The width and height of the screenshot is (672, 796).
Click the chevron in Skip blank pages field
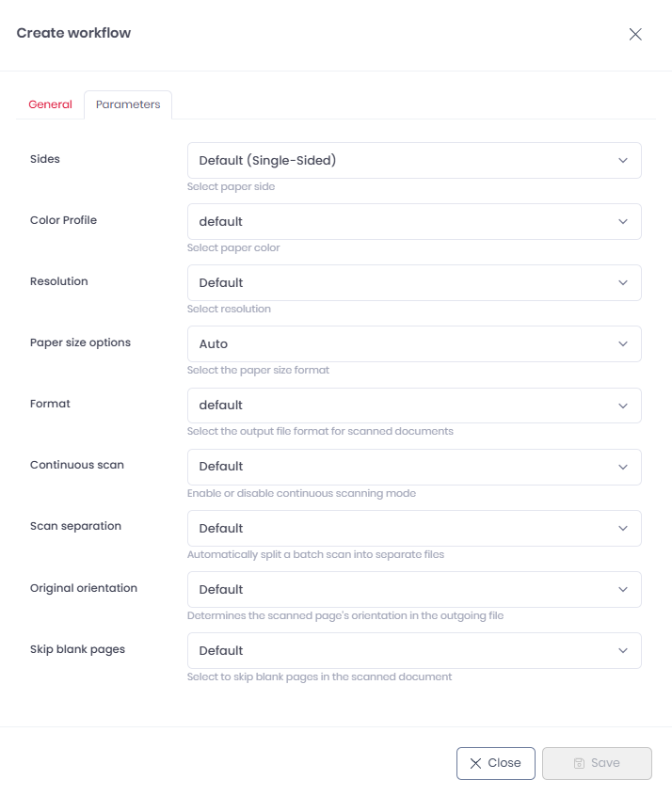point(623,651)
